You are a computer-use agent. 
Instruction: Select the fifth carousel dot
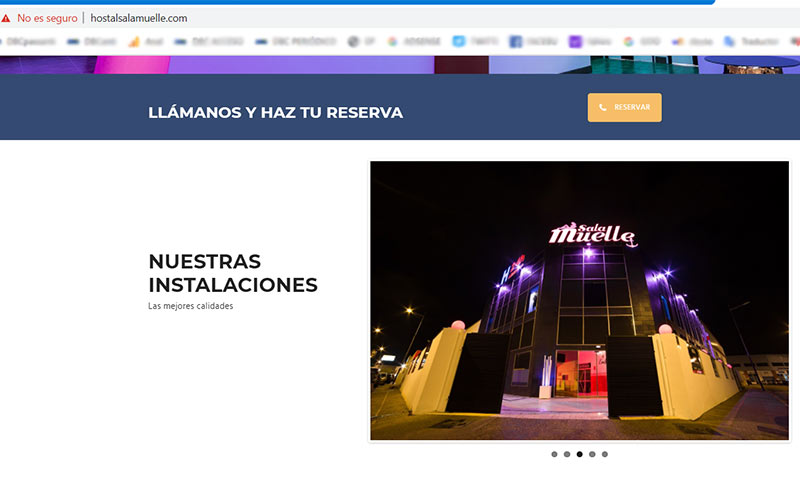605,454
